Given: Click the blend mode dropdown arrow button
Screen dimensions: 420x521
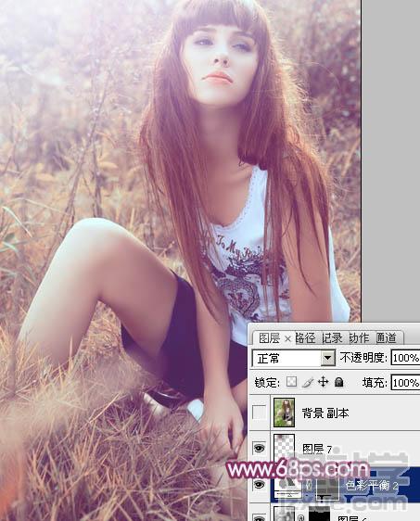Looking at the screenshot, I should point(327,358).
